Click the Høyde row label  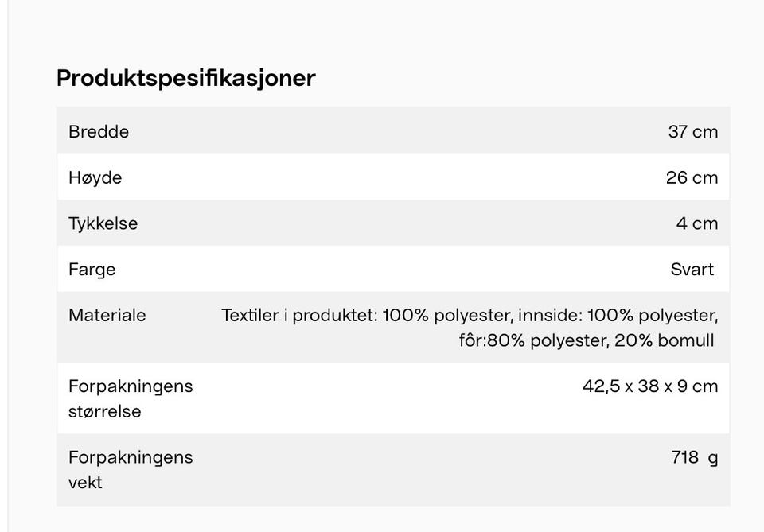tap(95, 177)
